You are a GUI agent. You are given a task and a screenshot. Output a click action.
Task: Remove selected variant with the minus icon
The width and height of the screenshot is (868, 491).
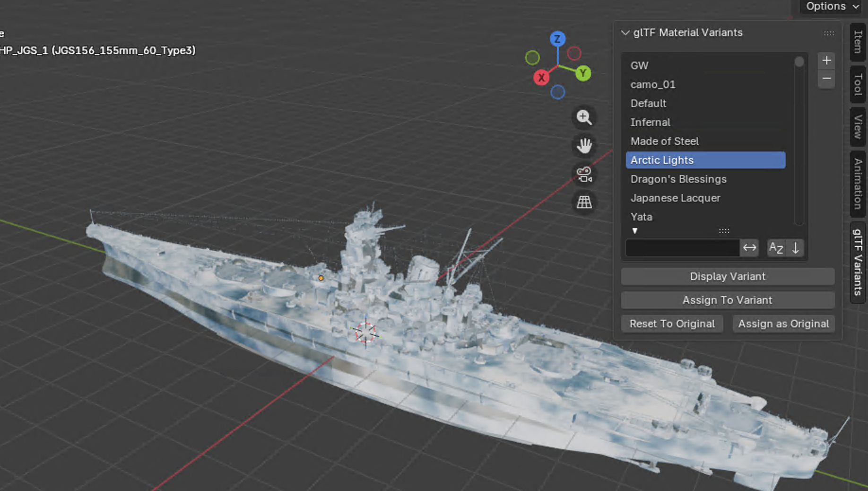826,78
